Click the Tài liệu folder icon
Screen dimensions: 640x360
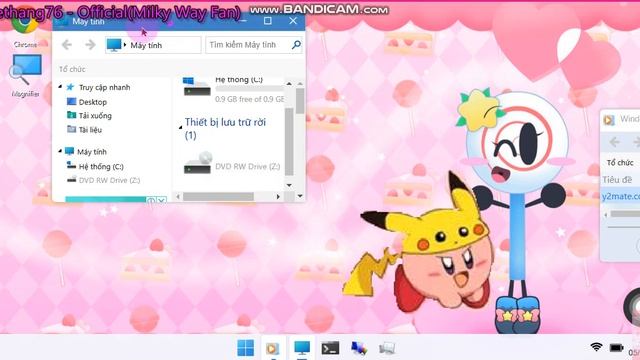click(71, 129)
